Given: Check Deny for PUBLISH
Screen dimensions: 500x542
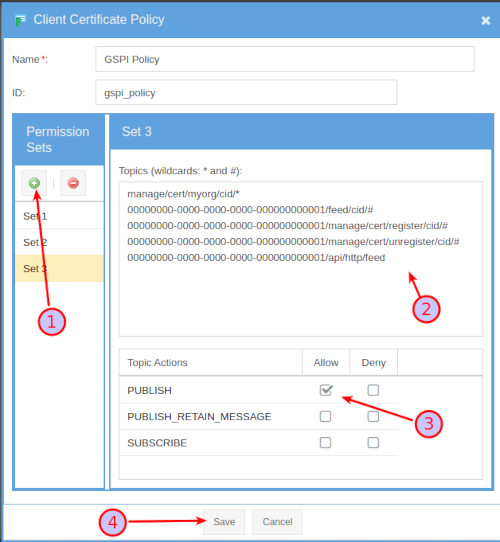Looking at the screenshot, I should (373, 390).
